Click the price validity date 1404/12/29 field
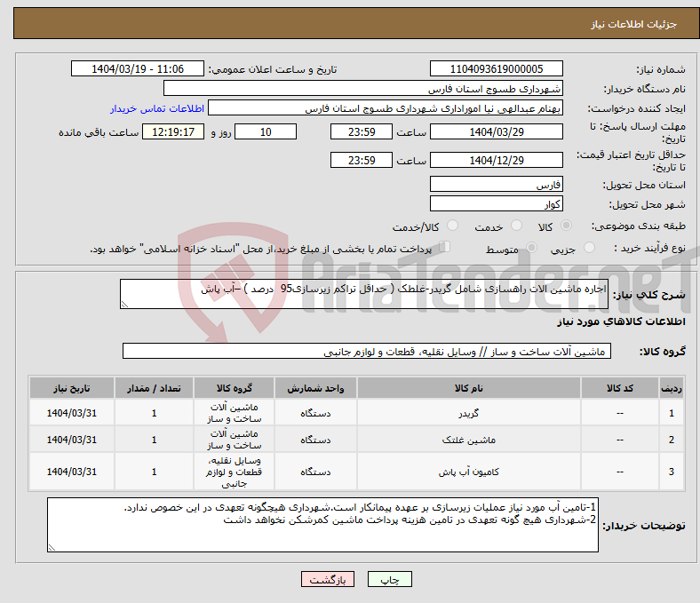The height and width of the screenshot is (603, 700). [497, 160]
